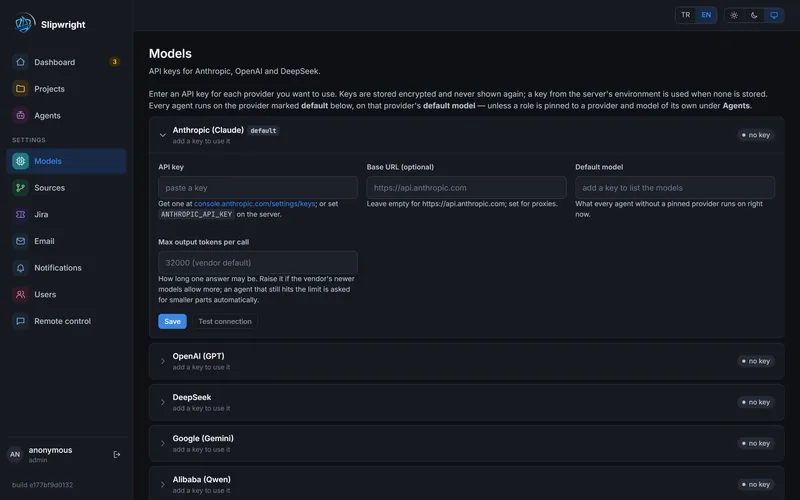The image size is (800, 500).
Task: Click the sign-out icon beside anonymous
Action: 117,455
